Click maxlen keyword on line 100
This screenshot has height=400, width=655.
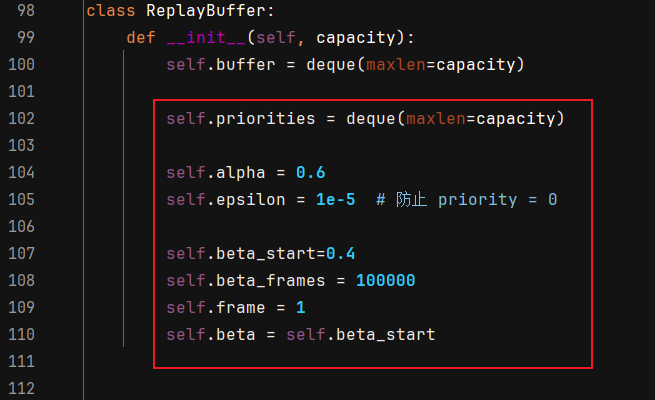(396, 65)
